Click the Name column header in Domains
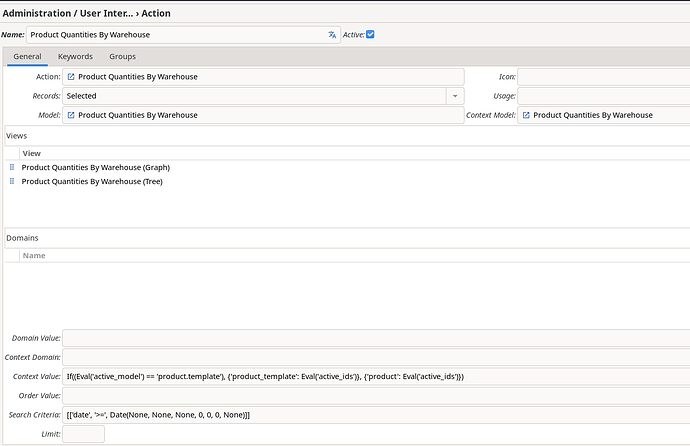 (34, 255)
